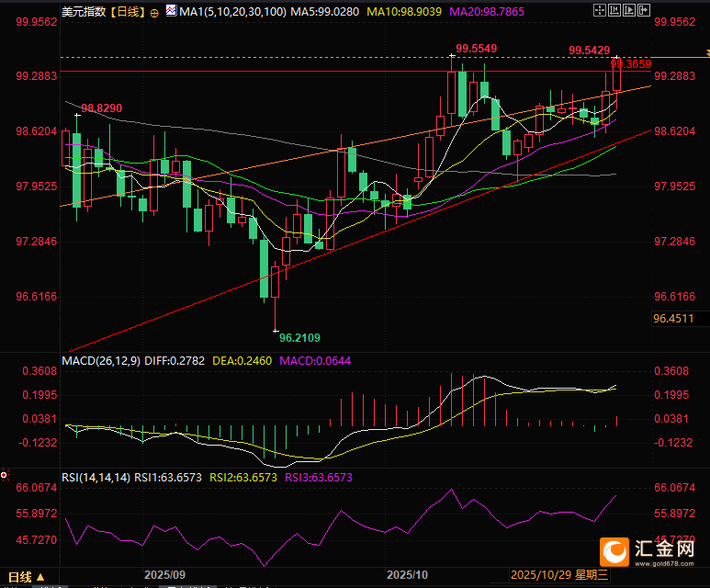Click the 2025/10/29 星期三 date label
The width and height of the screenshot is (710, 588).
(x=559, y=575)
